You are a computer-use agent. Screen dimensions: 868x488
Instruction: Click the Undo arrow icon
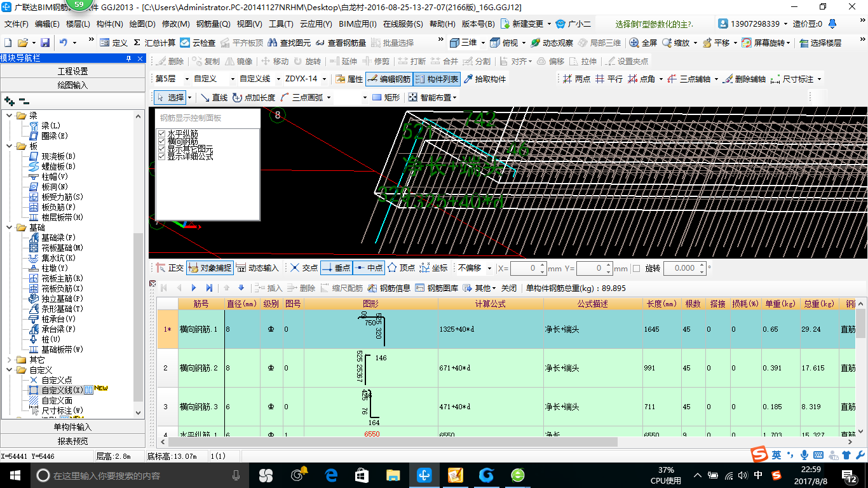[x=64, y=43]
